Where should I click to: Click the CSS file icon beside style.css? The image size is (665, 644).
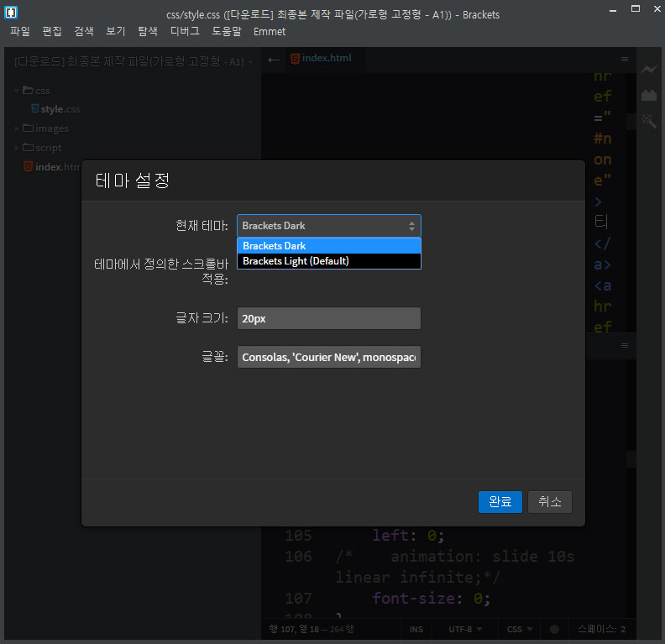click(35, 109)
